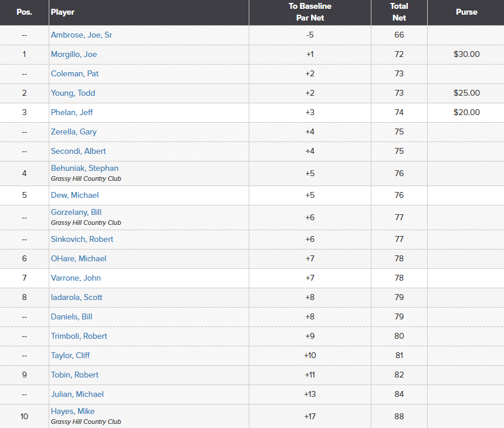Click the Total Net column header
This screenshot has width=504, height=428.
(x=399, y=12)
